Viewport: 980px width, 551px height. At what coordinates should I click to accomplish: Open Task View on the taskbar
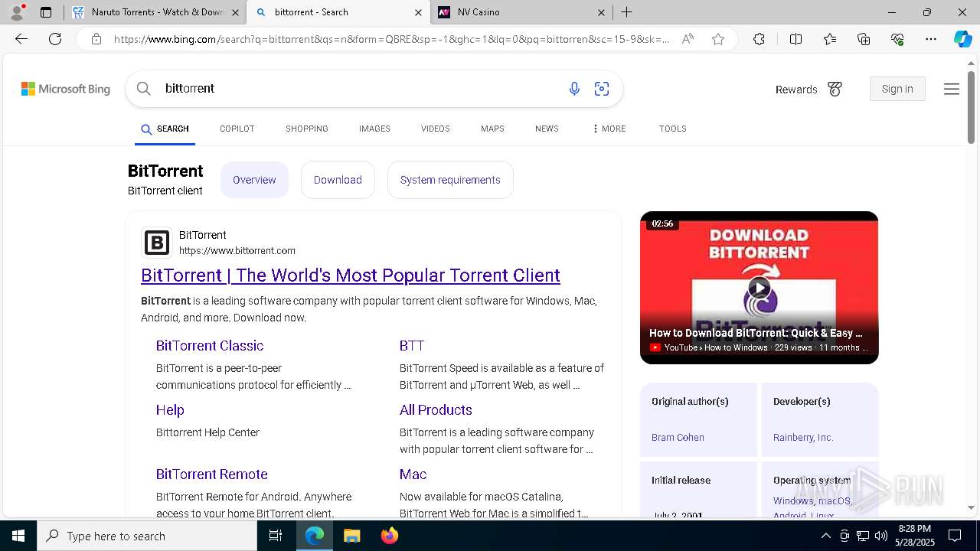pos(276,536)
